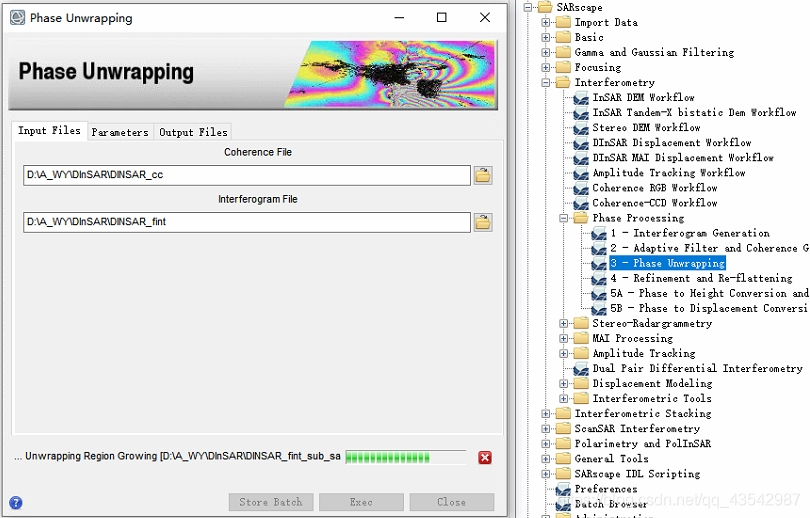
Task: Click Phase Unwrapping window title icon
Action: click(x=18, y=18)
